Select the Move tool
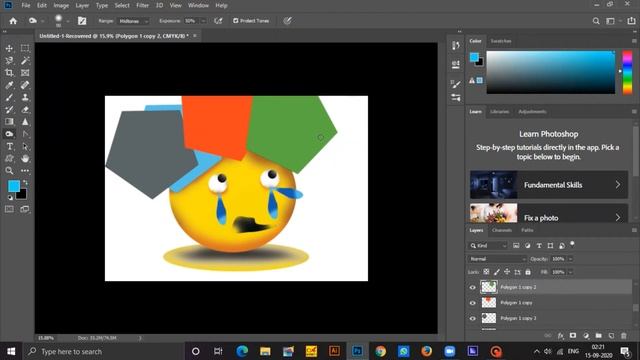 coord(9,48)
